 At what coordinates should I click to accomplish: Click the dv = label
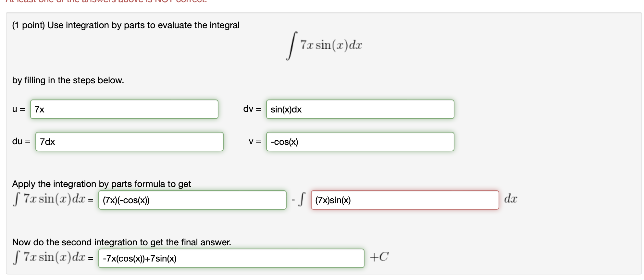coord(251,109)
